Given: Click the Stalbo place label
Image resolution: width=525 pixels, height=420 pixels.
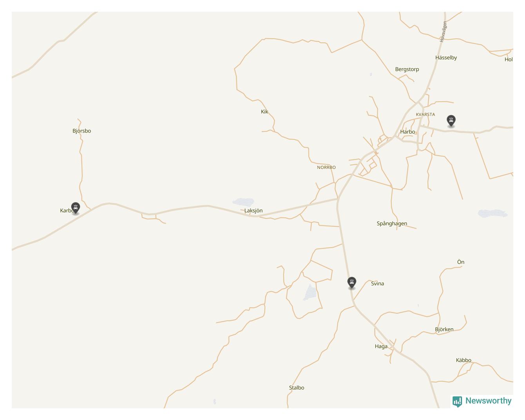Looking at the screenshot, I should click(x=297, y=388).
